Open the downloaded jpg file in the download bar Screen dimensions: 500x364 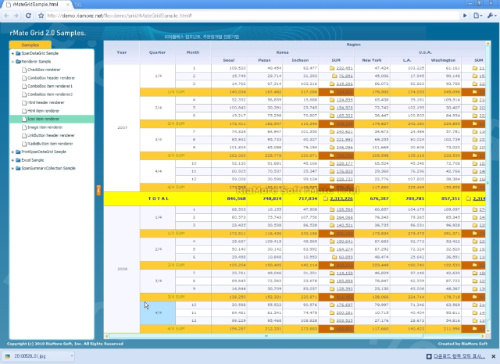click(x=30, y=356)
